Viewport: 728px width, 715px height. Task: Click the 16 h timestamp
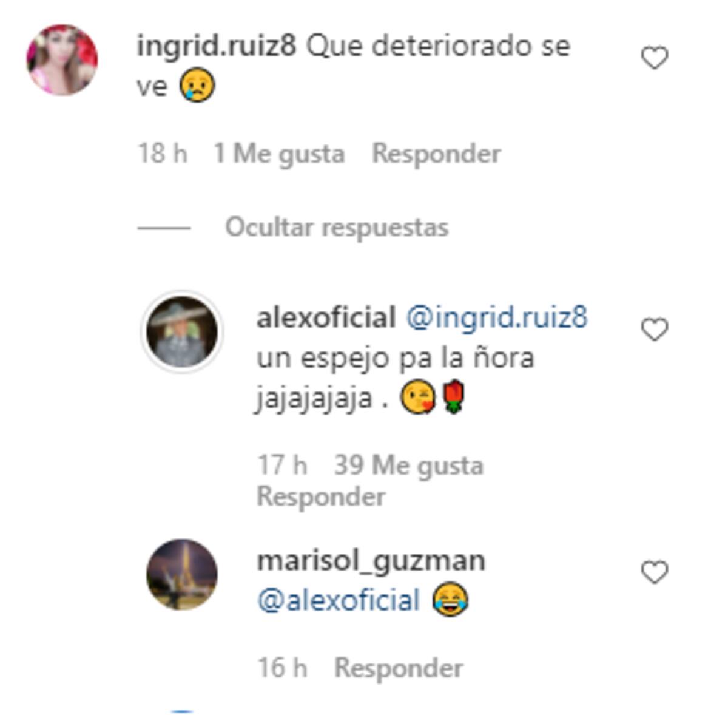282,668
